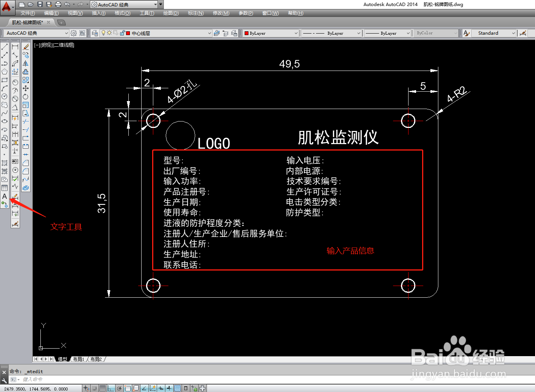Image resolution: width=535 pixels, height=392 pixels.
Task: Open the 文件(F) menu
Action: click(x=28, y=13)
